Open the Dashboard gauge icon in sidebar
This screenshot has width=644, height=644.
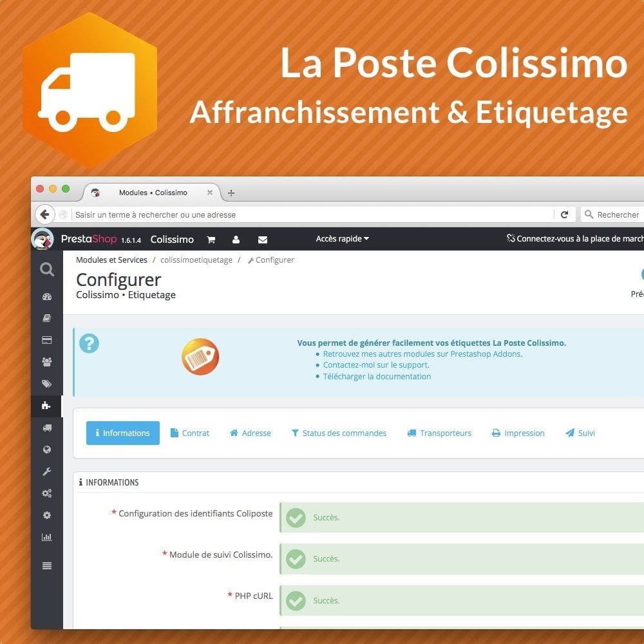tap(47, 296)
